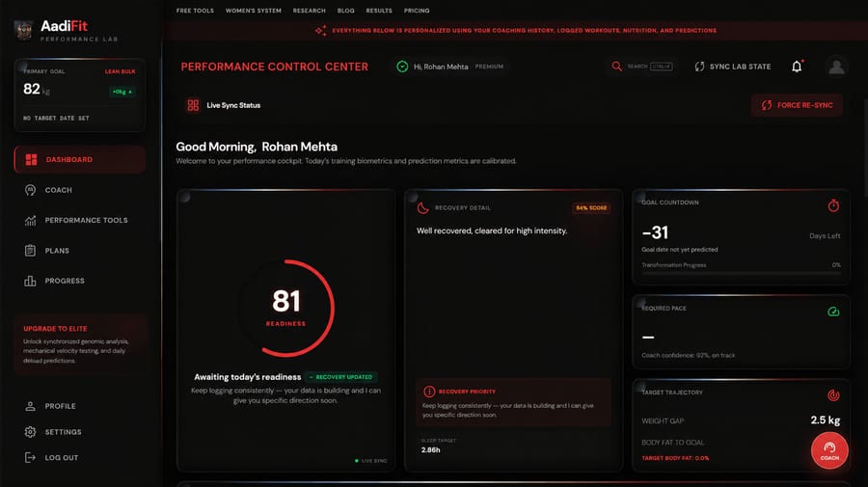Viewport: 868px width, 487px height.
Task: Click the Transformation Progress bar
Action: 741,272
